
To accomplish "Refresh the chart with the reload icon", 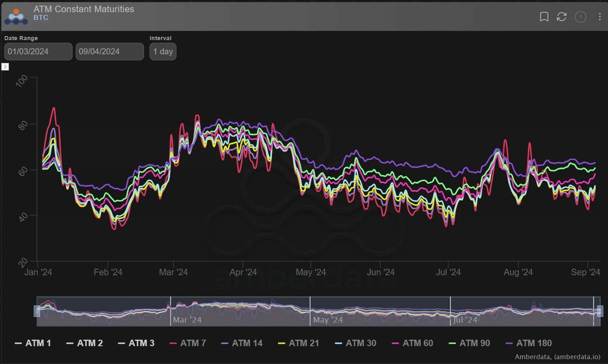I will click(561, 17).
